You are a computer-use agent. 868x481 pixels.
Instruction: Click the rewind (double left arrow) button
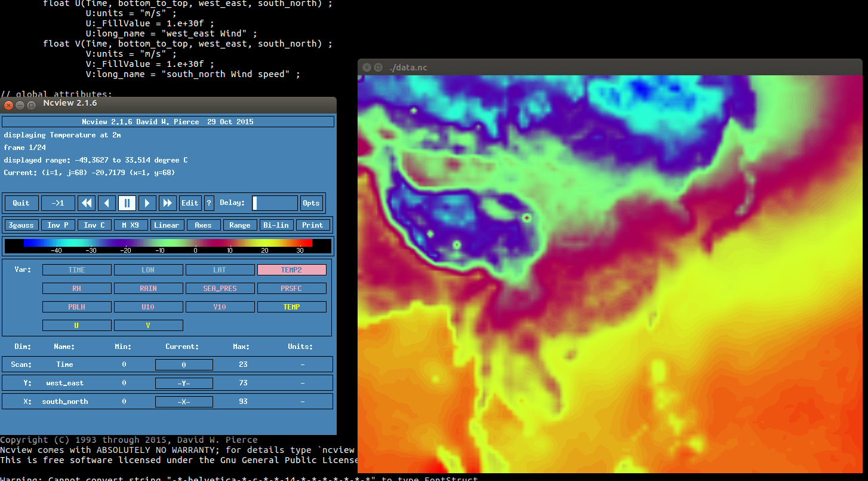point(87,203)
